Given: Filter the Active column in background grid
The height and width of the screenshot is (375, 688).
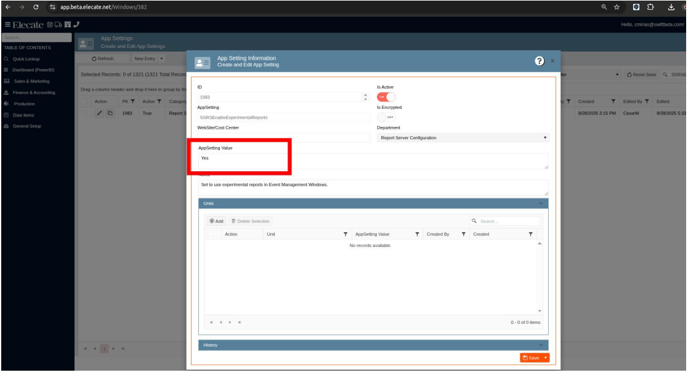Looking at the screenshot, I should coord(159,101).
